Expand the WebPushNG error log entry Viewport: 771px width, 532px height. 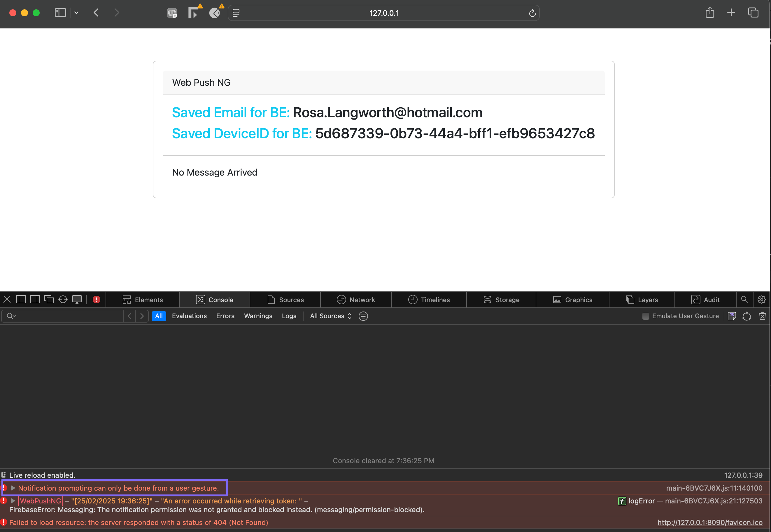(13, 501)
